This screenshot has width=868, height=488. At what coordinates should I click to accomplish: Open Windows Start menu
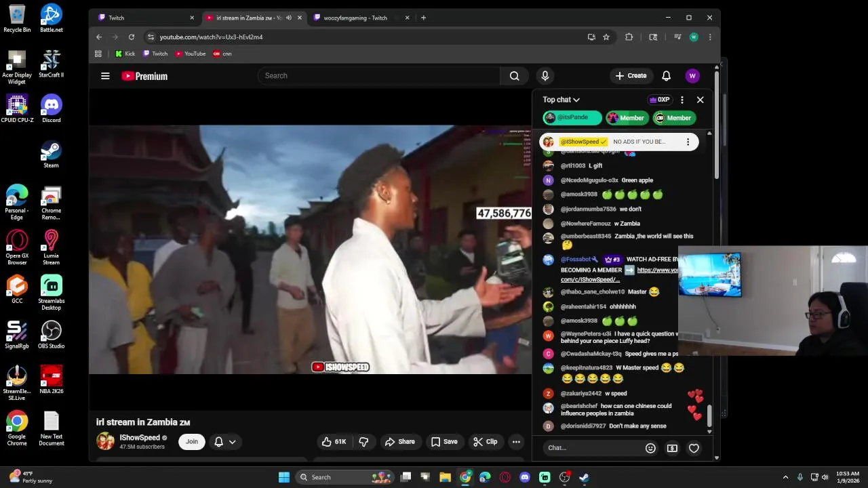284,477
